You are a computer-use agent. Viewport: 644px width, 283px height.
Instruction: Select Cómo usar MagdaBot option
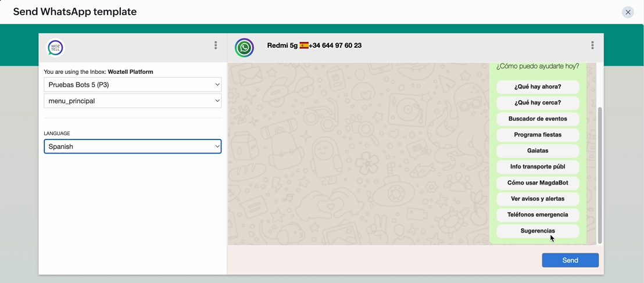click(538, 183)
